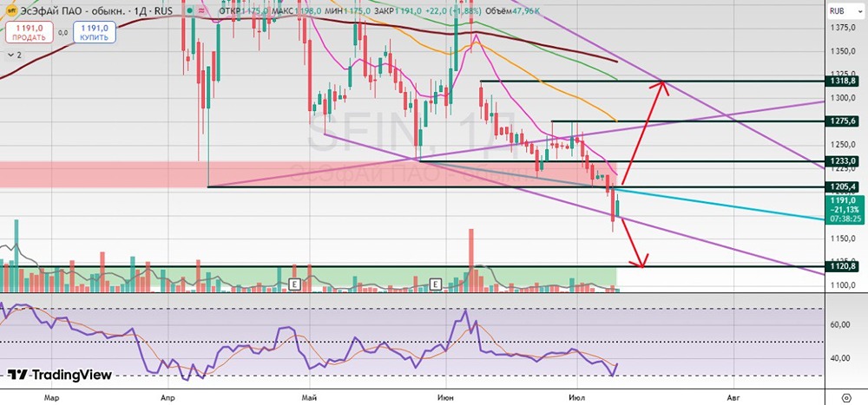This screenshot has width=868, height=405.
Task: Click the 1150,0 price scale value
Action: point(844,238)
